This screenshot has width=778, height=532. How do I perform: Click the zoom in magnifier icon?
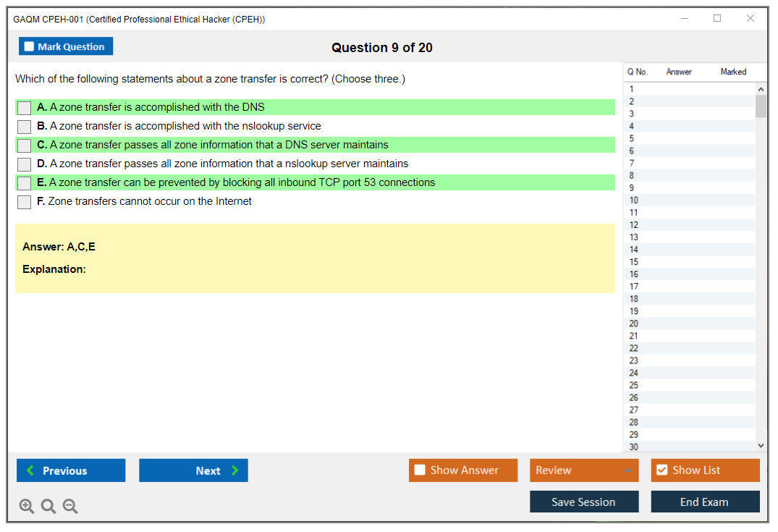click(x=27, y=507)
